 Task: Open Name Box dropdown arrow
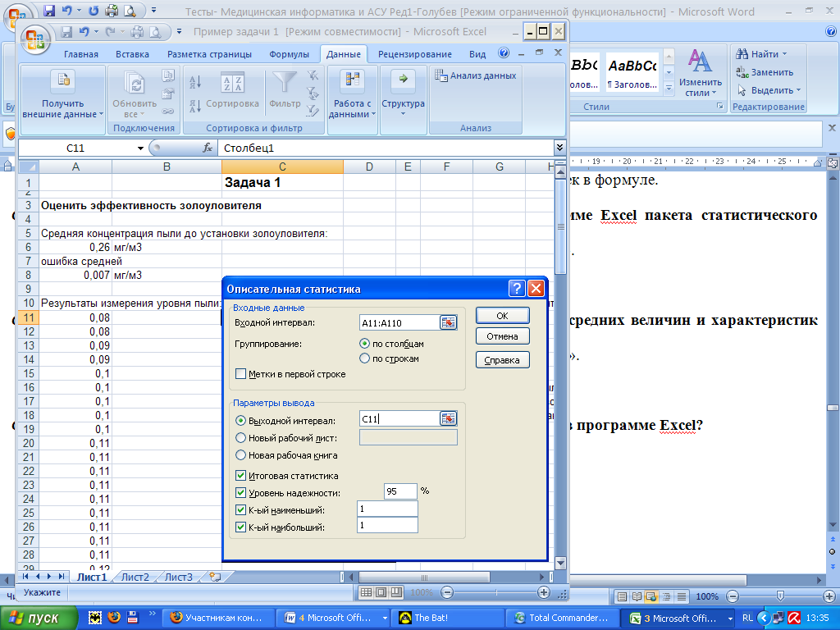click(x=140, y=148)
